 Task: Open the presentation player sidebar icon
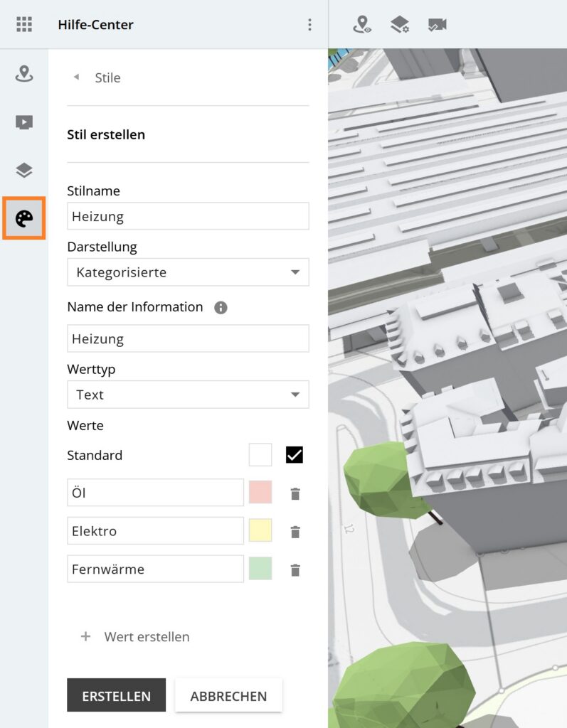pyautogui.click(x=24, y=122)
